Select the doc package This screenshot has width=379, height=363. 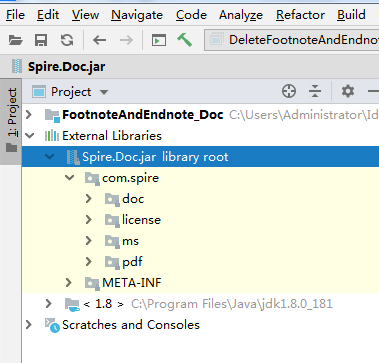tap(133, 199)
